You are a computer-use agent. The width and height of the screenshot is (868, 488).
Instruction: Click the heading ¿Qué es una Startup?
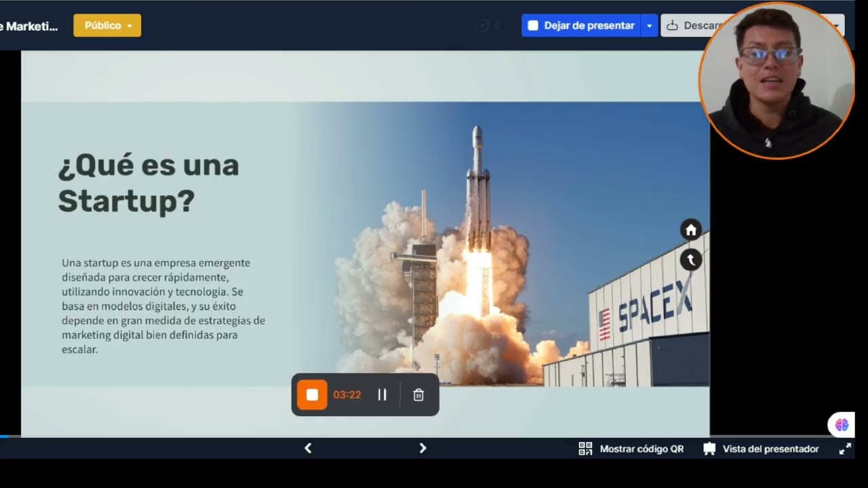click(x=149, y=183)
